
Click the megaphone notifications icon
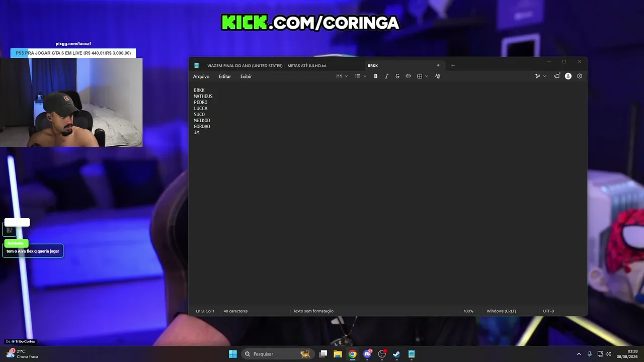coord(557,76)
